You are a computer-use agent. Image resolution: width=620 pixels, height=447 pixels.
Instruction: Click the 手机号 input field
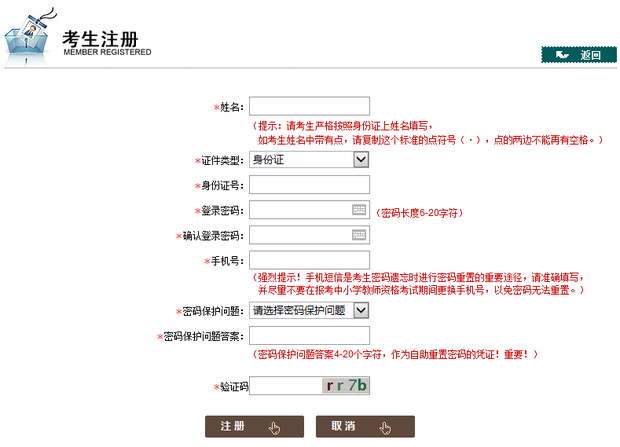(x=309, y=260)
